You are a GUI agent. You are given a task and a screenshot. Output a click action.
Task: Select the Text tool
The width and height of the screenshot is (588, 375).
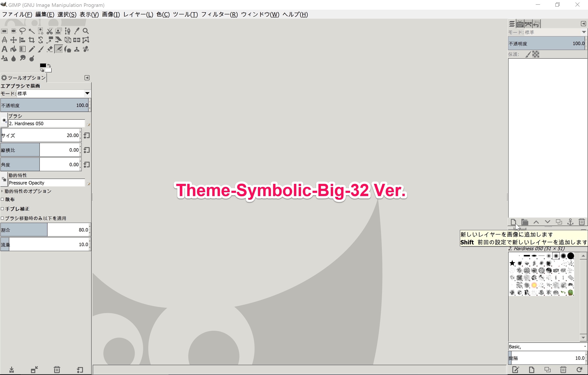pos(4,49)
